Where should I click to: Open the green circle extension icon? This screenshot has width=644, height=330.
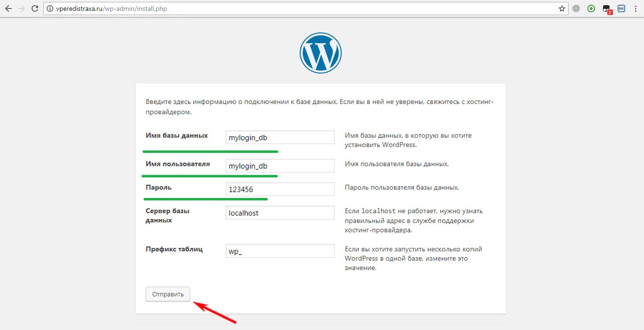591,8
